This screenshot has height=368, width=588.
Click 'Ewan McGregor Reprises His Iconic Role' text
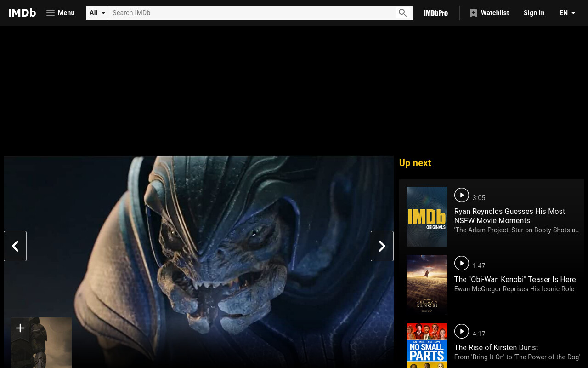pyautogui.click(x=514, y=289)
